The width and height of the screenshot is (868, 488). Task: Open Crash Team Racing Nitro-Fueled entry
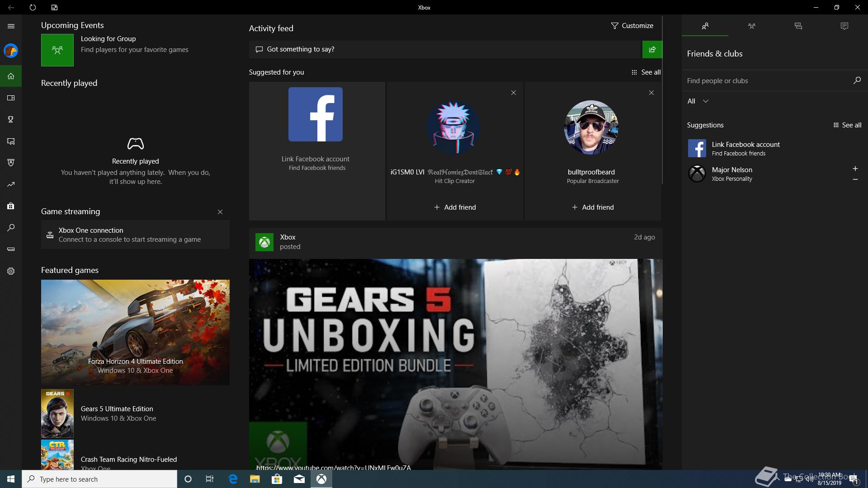[x=135, y=455]
